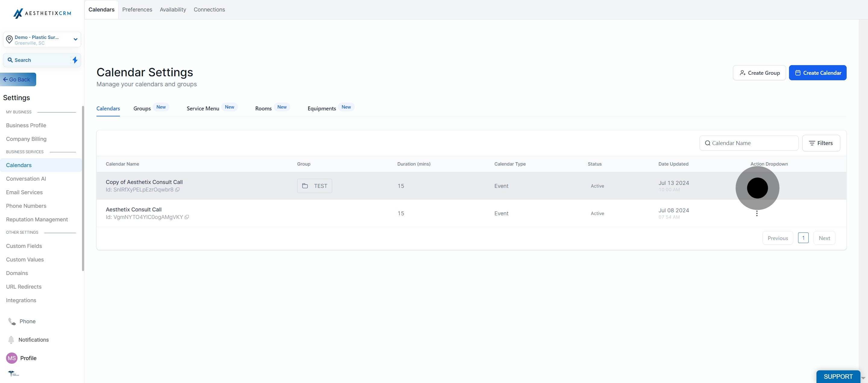Open Conversation AI settings
This screenshot has width=868, height=383.
tap(26, 179)
